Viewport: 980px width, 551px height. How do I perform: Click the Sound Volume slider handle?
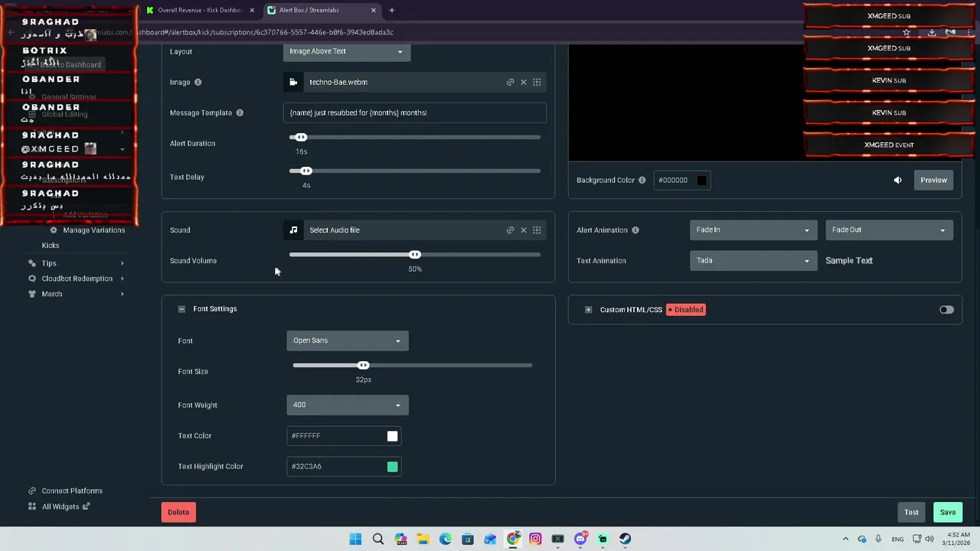pos(415,254)
